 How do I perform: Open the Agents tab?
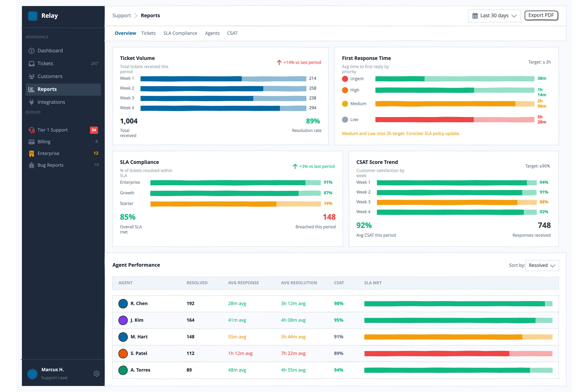point(212,33)
